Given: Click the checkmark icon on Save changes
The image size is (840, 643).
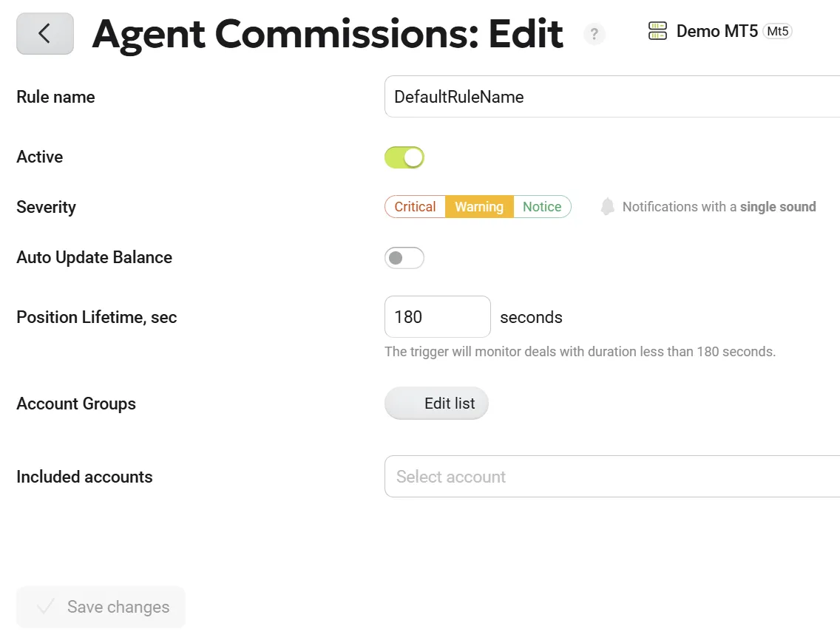Looking at the screenshot, I should 46,607.
